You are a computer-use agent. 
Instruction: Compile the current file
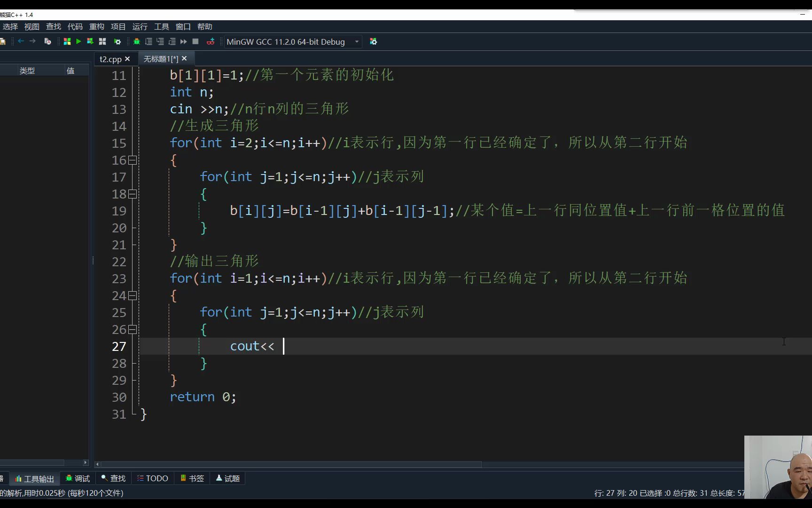tap(67, 41)
